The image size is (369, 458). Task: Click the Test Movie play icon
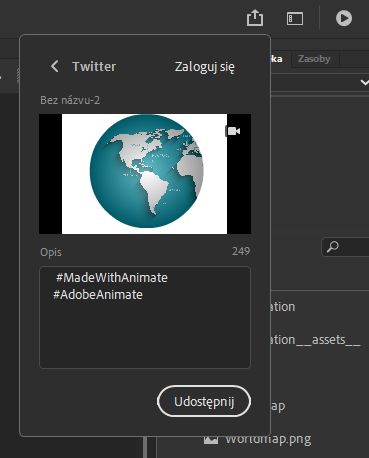(344, 18)
